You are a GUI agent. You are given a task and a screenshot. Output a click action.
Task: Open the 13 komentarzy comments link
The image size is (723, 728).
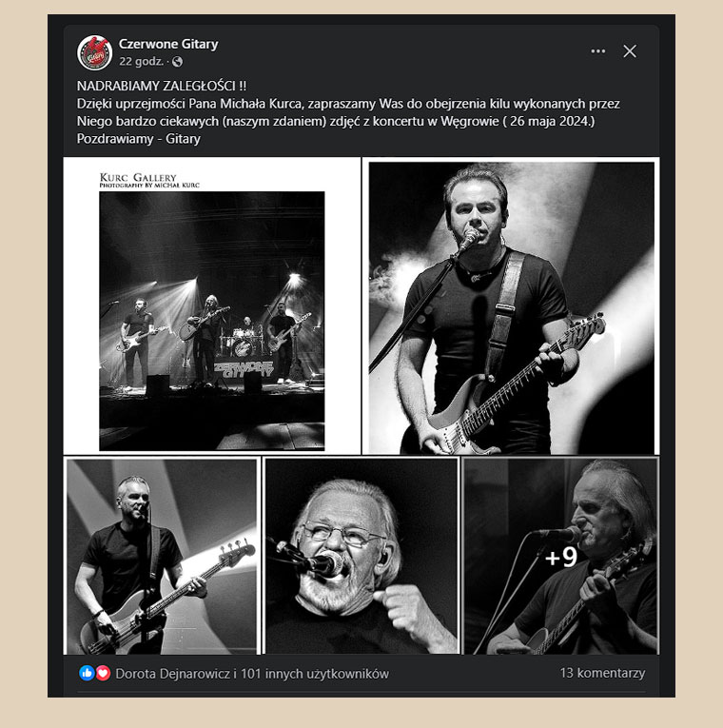coord(602,673)
